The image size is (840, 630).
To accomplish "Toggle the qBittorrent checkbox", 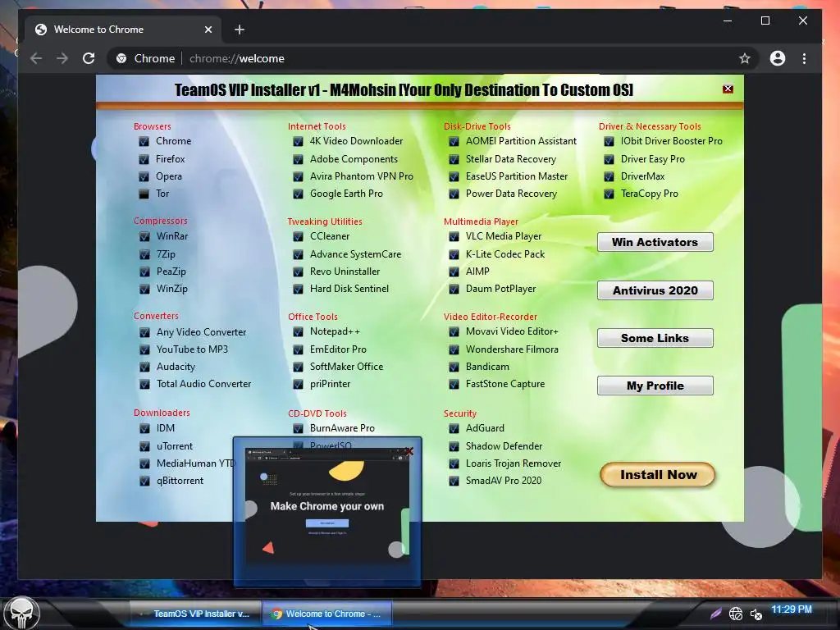I will (144, 481).
